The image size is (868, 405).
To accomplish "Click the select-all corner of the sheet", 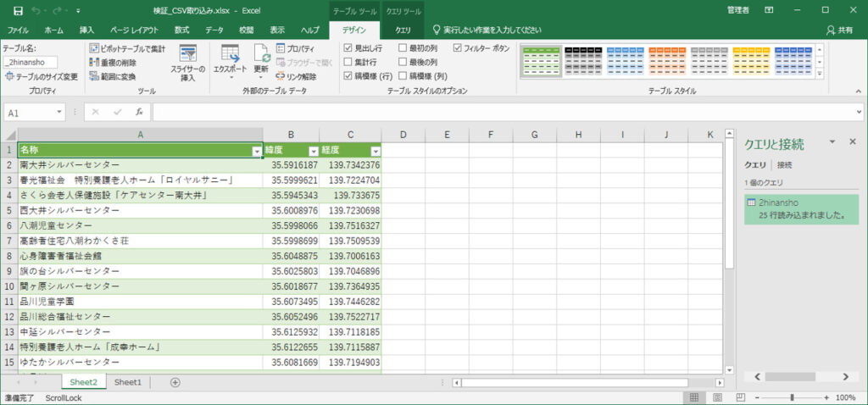I will click(9, 135).
